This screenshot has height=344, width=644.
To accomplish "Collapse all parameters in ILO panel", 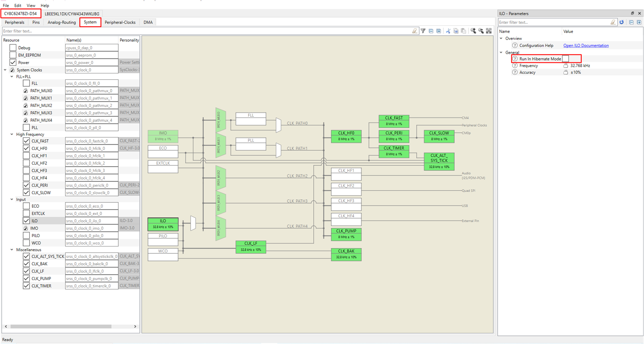I will point(632,22).
